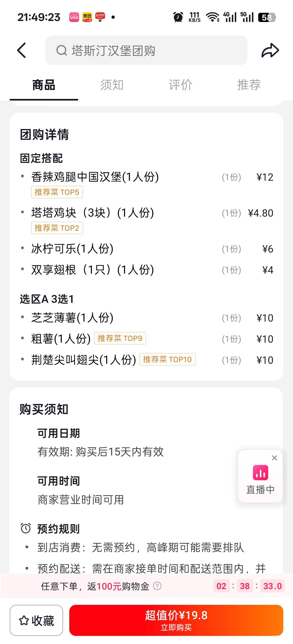Open the 推荐 tab

click(249, 85)
